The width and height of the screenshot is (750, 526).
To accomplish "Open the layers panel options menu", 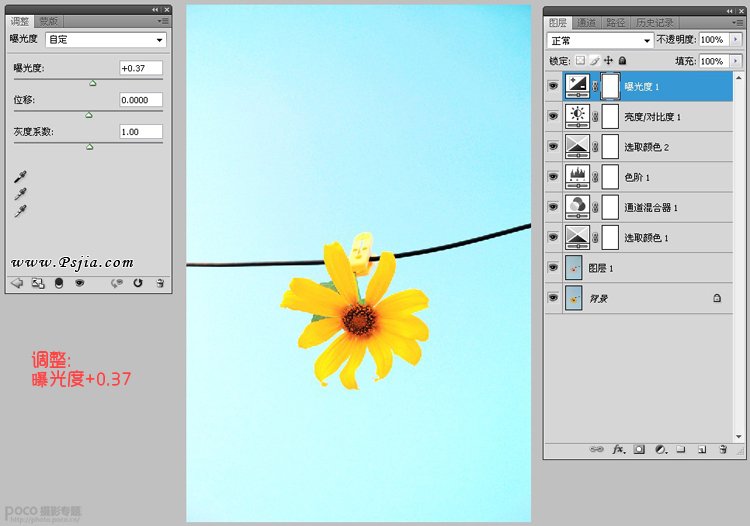I will coord(737,22).
